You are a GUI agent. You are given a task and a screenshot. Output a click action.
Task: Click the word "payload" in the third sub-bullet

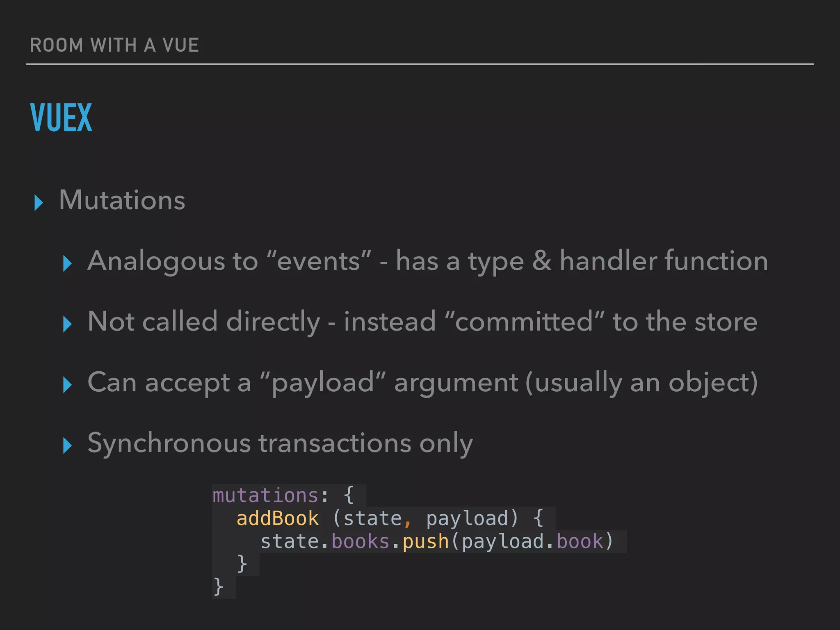click(x=323, y=383)
